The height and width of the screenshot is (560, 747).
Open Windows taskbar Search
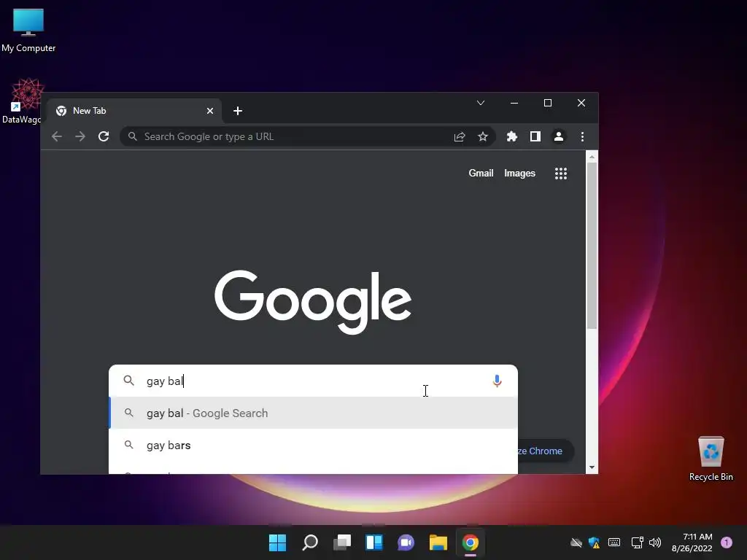click(x=309, y=542)
